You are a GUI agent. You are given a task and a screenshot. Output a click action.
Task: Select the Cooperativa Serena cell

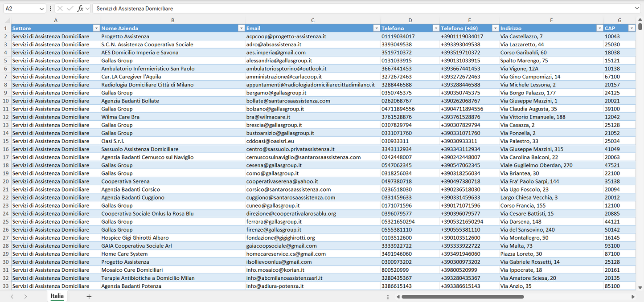coord(173,181)
